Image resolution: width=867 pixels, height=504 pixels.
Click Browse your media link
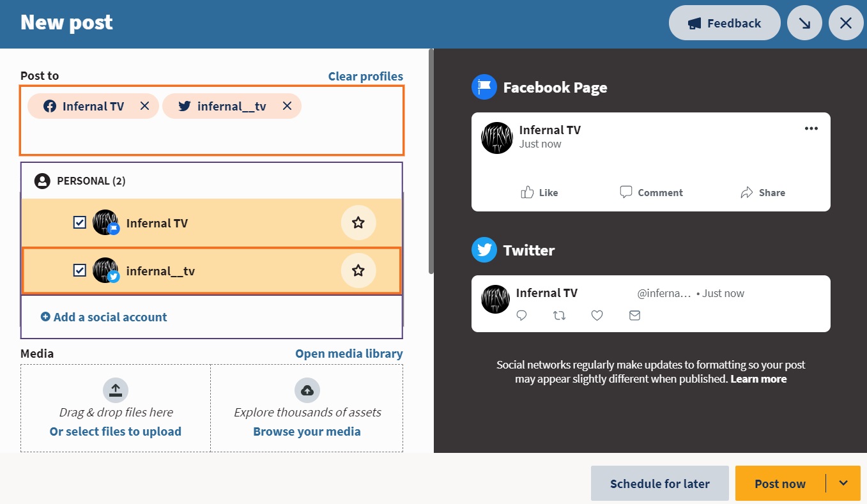pyautogui.click(x=307, y=431)
